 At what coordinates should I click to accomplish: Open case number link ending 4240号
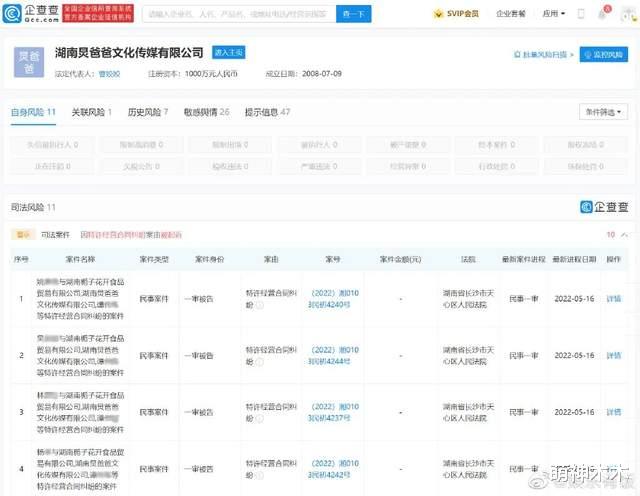pos(333,299)
